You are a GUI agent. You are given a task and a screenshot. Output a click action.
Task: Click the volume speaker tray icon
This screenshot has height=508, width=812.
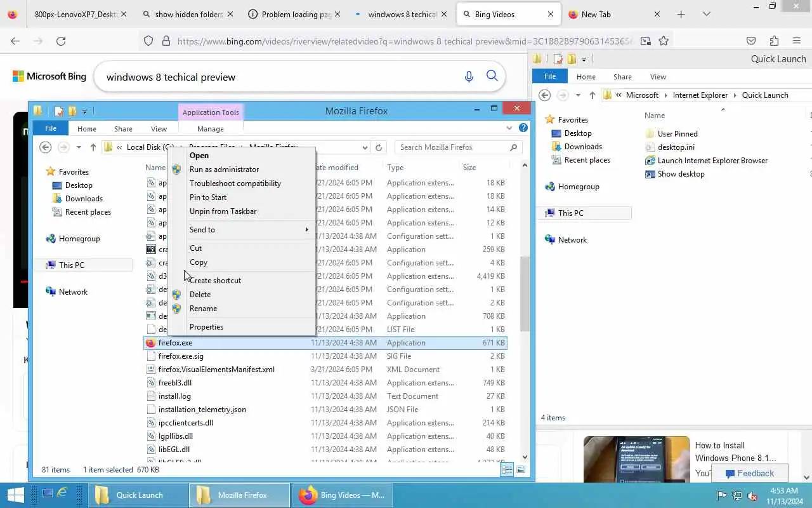pos(752,496)
